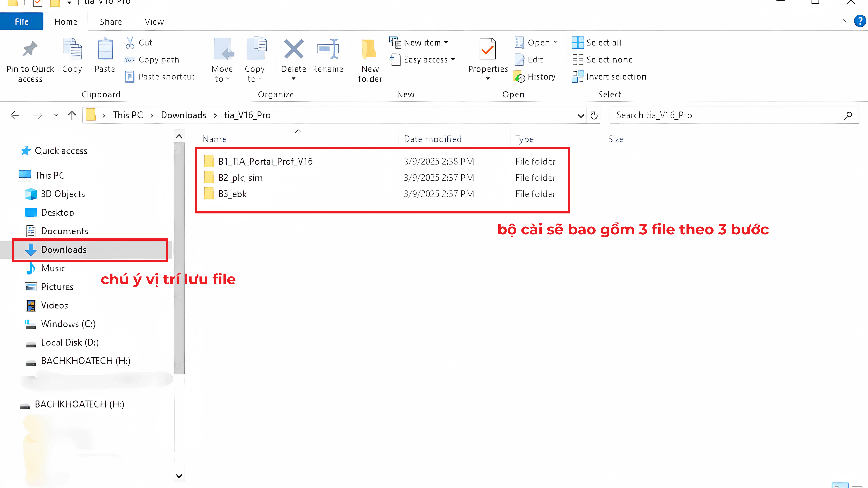Open the Move to menu
Screen dimensions: 868x488
tap(222, 60)
